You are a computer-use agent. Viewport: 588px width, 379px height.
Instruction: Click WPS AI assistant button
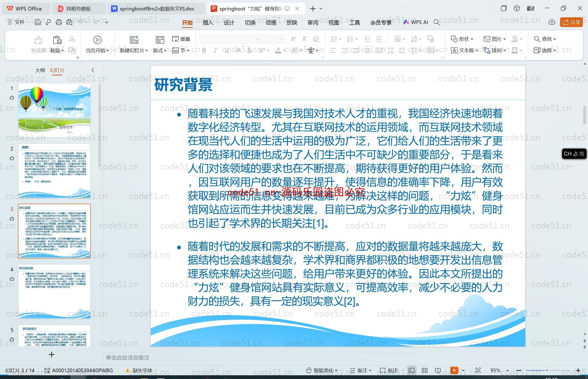[416, 23]
